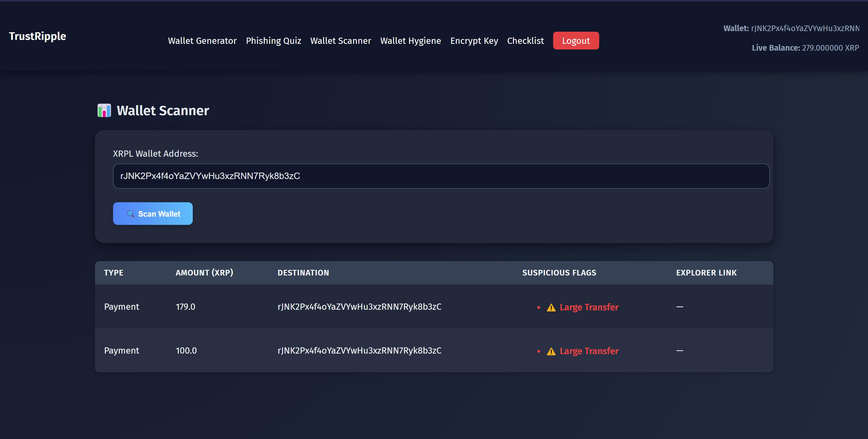Open the Encrypt Key page
868x439 pixels.
point(474,41)
